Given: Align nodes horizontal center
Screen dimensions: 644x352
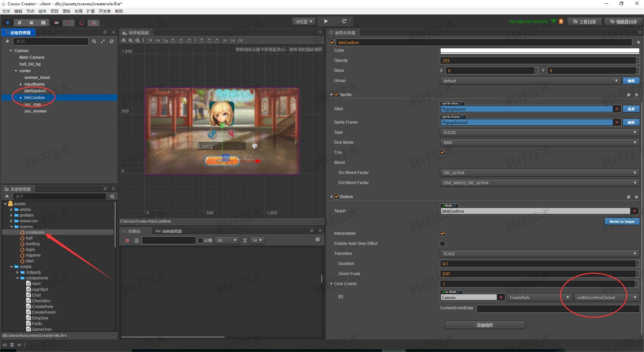Looking at the screenshot, I should (181, 40).
